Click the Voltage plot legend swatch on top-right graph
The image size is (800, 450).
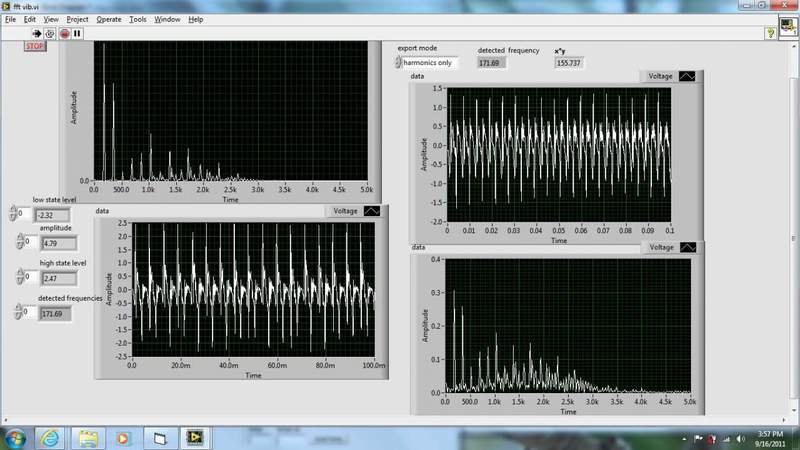689,76
